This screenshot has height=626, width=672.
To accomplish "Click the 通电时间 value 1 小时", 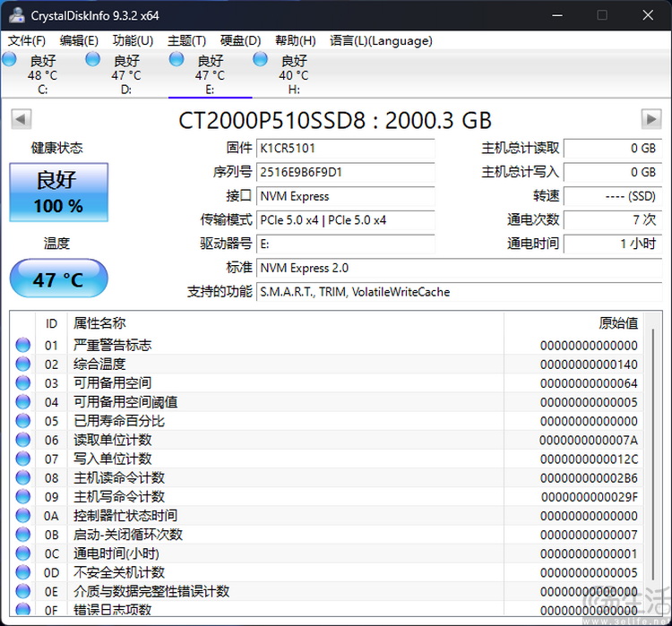I will pos(613,244).
